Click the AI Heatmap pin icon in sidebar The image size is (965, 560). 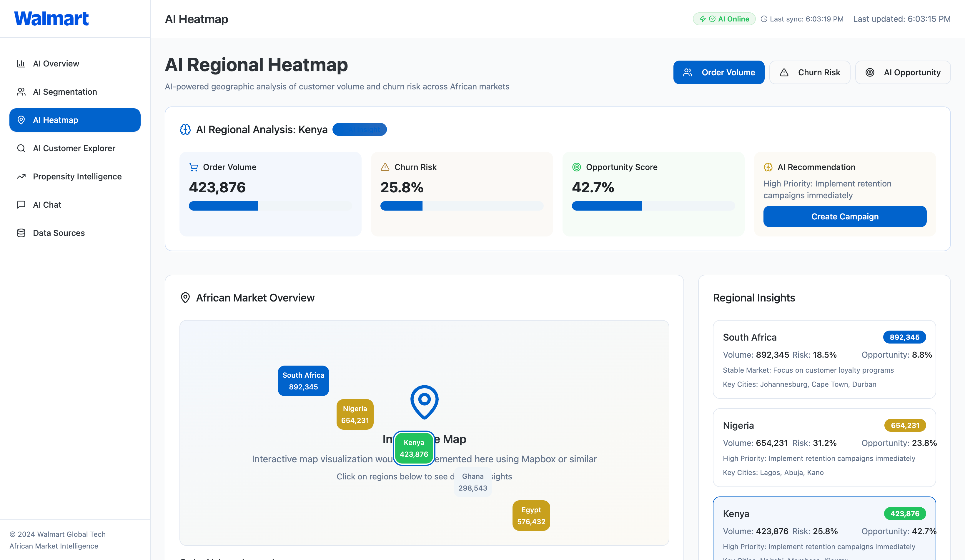(x=21, y=120)
